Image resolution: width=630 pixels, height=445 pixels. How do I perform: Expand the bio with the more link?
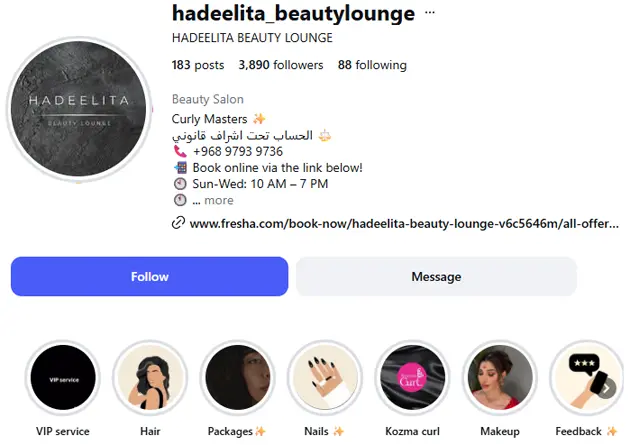pos(219,200)
